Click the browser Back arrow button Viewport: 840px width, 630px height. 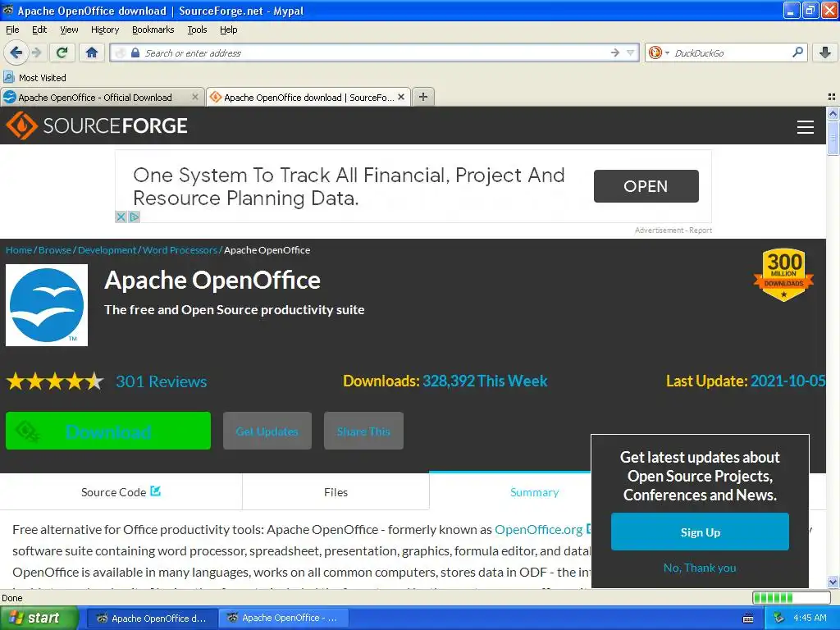point(16,52)
